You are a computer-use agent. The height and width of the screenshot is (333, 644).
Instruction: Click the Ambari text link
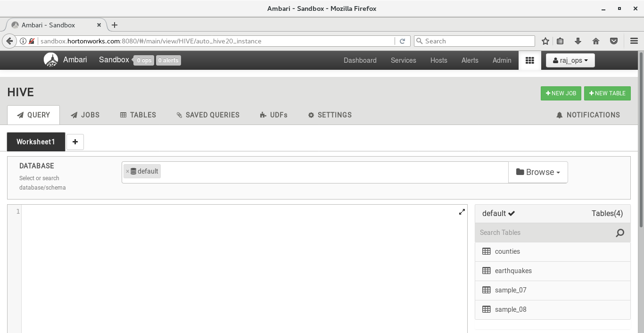[75, 60]
